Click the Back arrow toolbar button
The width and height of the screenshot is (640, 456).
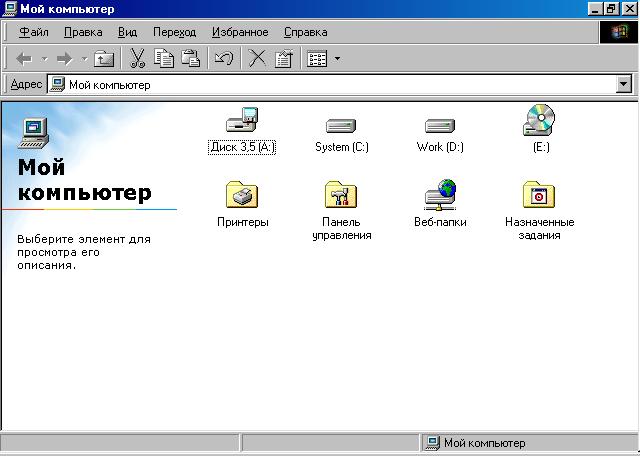24,59
